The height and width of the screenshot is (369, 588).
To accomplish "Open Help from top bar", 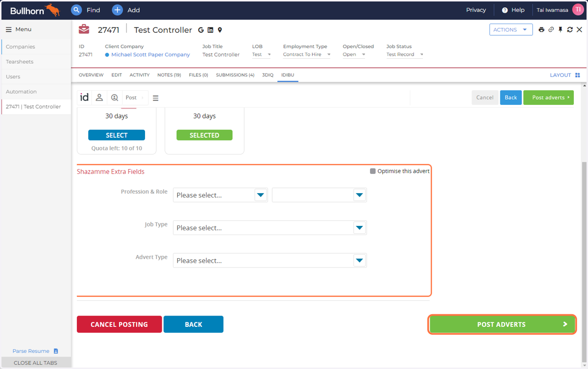I will click(x=513, y=10).
